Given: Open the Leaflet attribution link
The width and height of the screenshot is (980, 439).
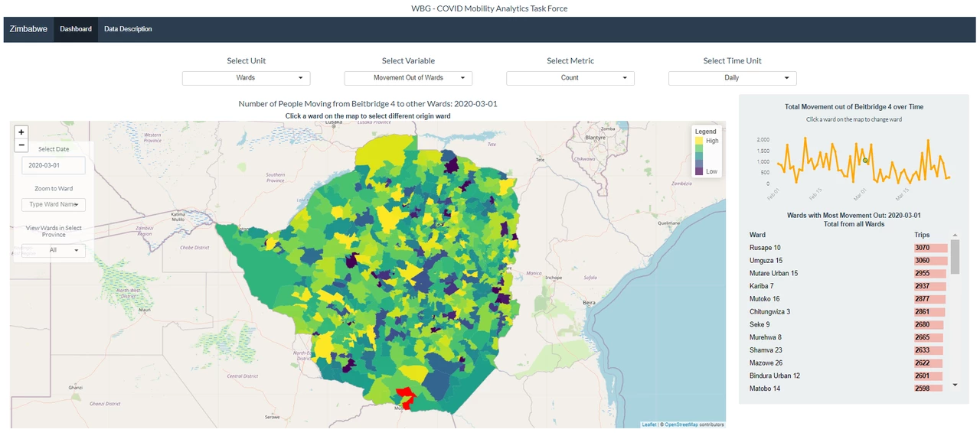Looking at the screenshot, I should [648, 424].
